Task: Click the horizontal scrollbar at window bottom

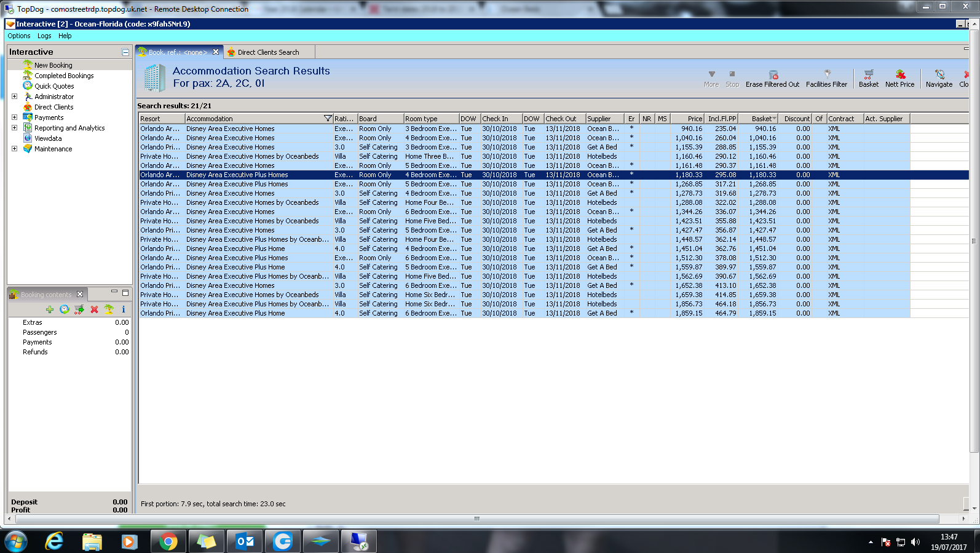Action: tap(476, 519)
